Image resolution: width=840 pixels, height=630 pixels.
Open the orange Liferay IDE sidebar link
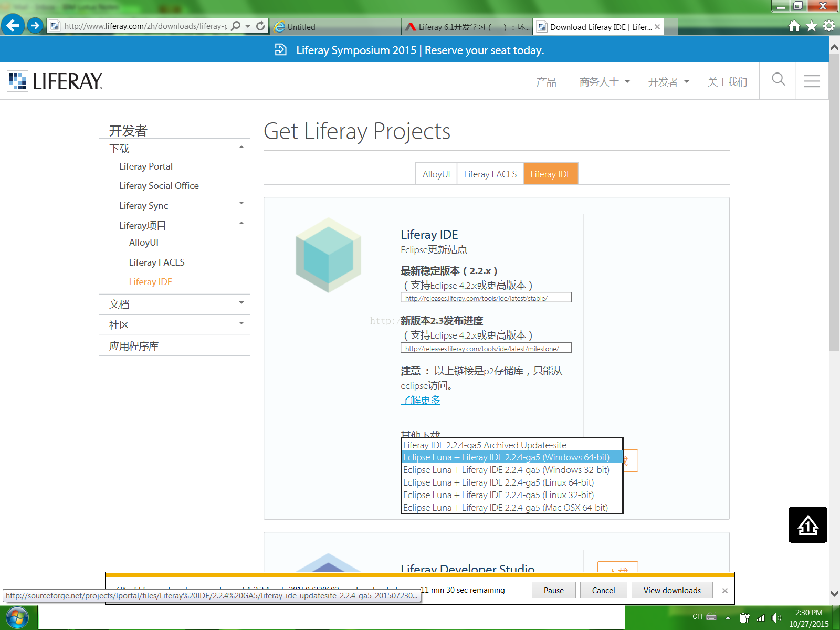151,282
